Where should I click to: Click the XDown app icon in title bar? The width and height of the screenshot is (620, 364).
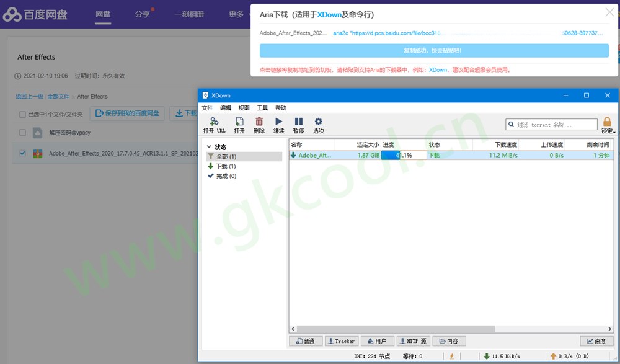tap(205, 95)
